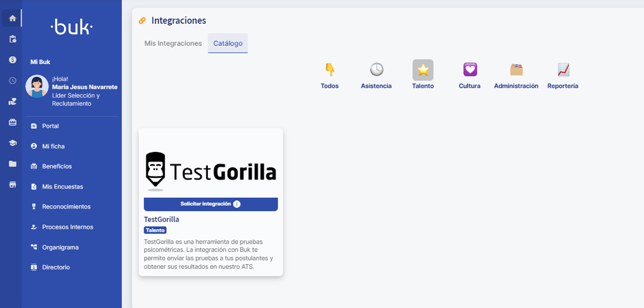Click the orange link icon beside Integraciones
Viewport: 644px width, 308px height.
(x=142, y=21)
